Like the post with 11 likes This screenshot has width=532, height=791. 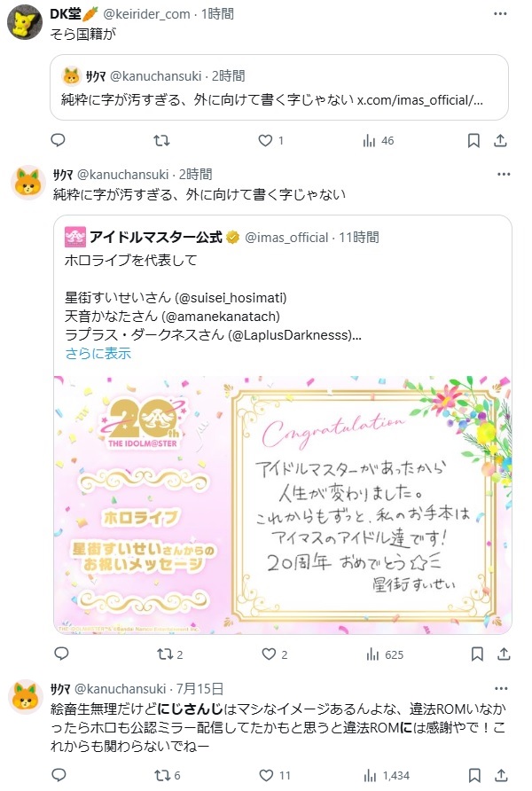[x=275, y=775]
